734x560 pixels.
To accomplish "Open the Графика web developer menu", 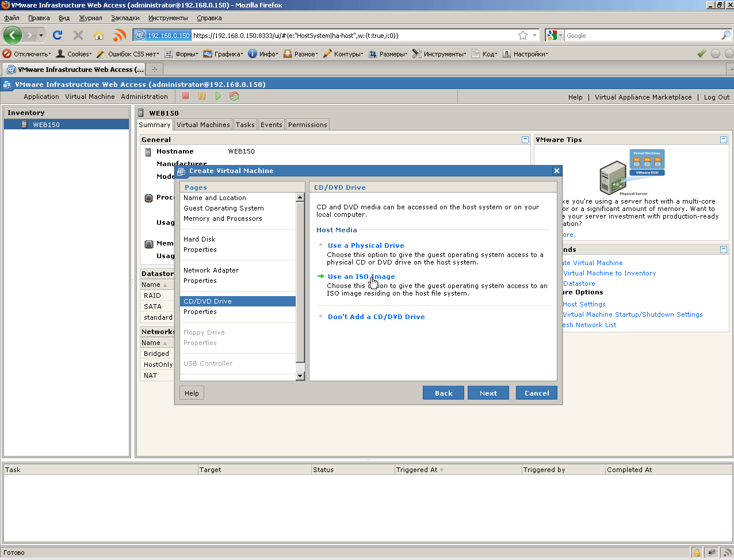I will [223, 53].
